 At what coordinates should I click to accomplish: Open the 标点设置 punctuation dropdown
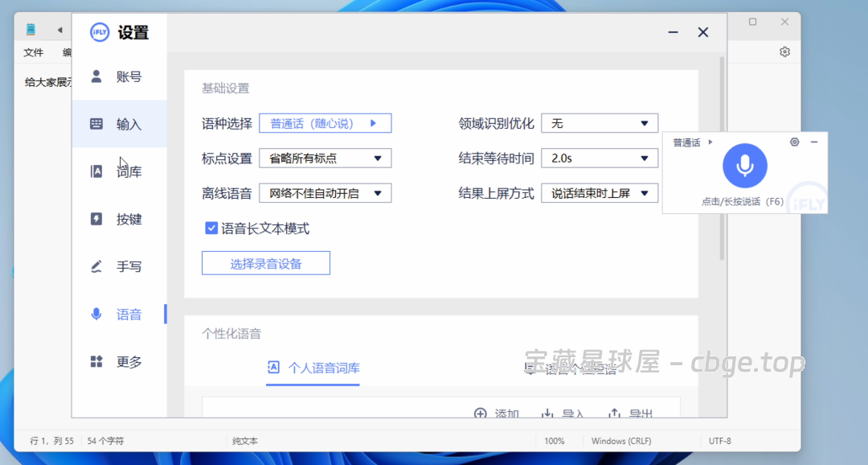(325, 158)
